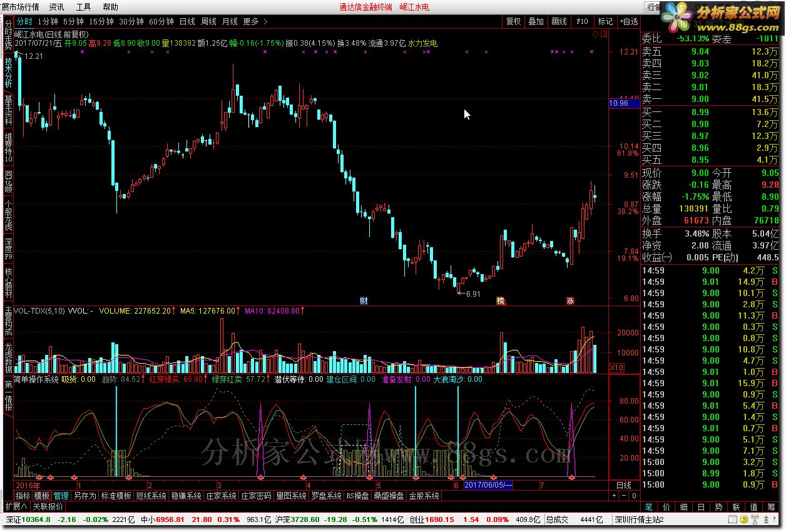Switch to the 价 price distribution tab
This screenshot has height=532, width=786.
coord(666,507)
